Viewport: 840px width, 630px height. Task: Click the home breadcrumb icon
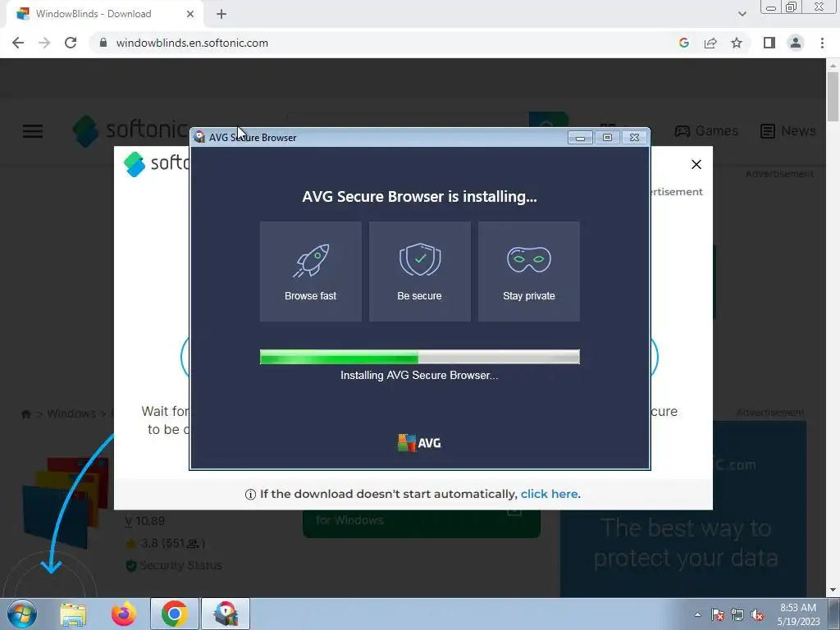(25, 413)
